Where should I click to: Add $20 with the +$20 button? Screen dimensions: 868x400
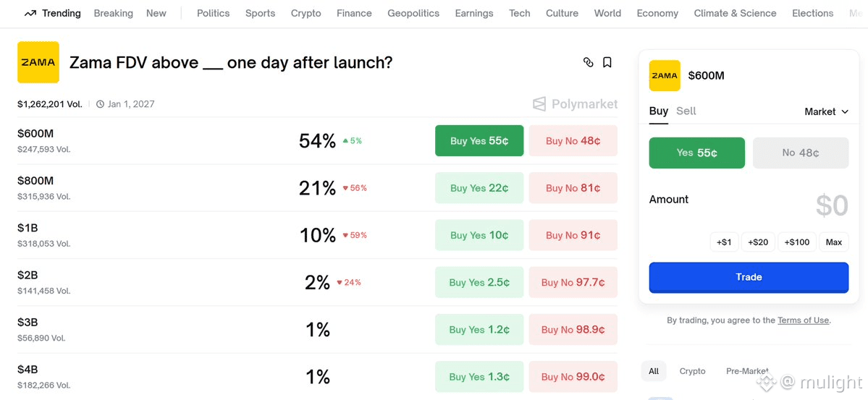(758, 242)
